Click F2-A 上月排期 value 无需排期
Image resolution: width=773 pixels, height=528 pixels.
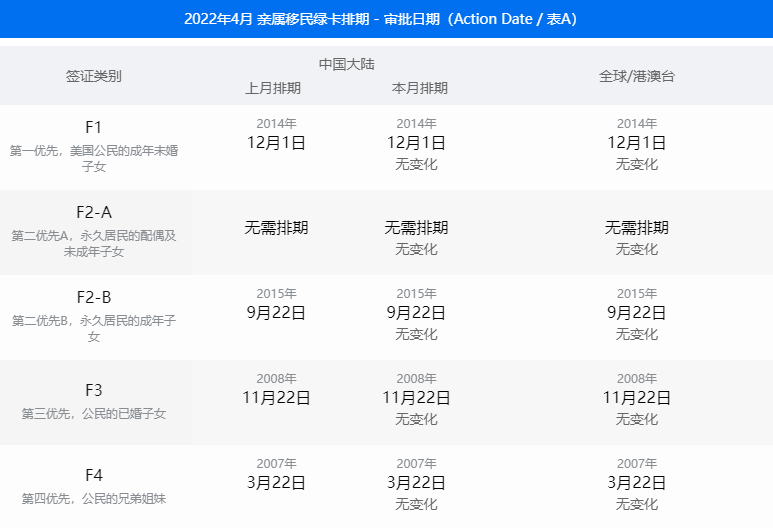coord(276,228)
